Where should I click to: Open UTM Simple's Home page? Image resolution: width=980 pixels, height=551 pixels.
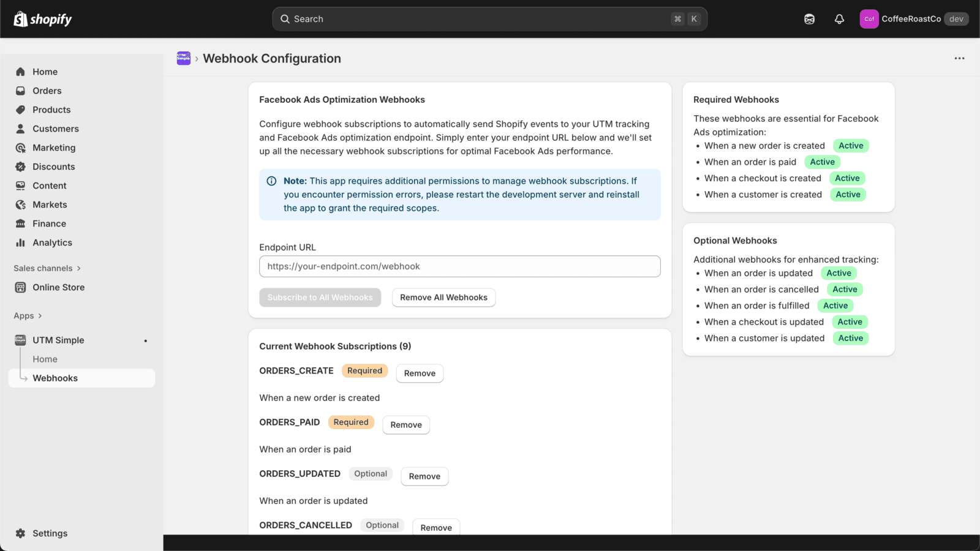point(45,359)
